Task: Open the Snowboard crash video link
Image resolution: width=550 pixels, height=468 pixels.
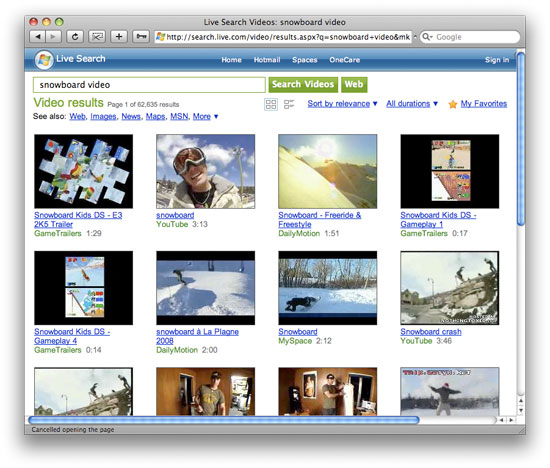Action: (x=431, y=332)
